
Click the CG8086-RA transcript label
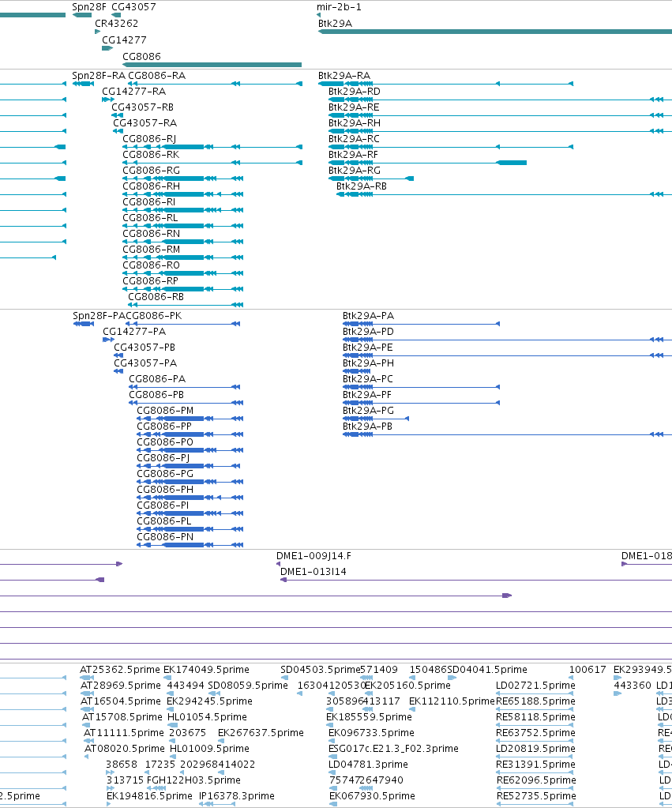156,75
